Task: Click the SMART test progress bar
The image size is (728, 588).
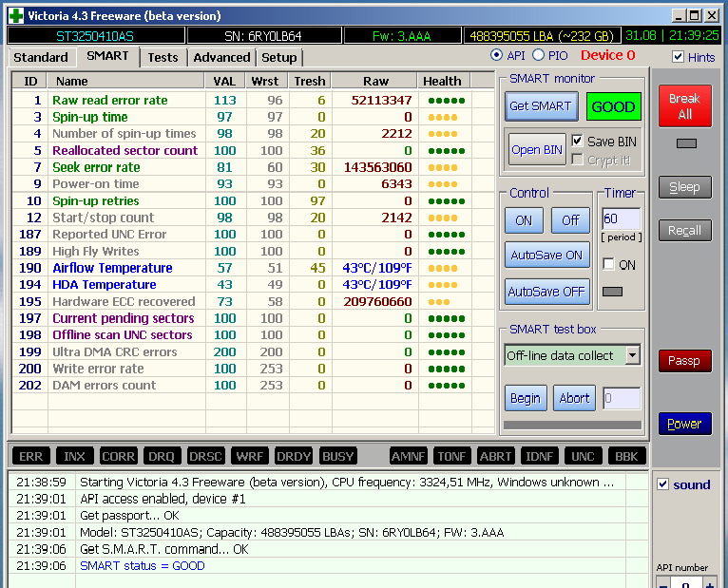Action: click(x=572, y=426)
